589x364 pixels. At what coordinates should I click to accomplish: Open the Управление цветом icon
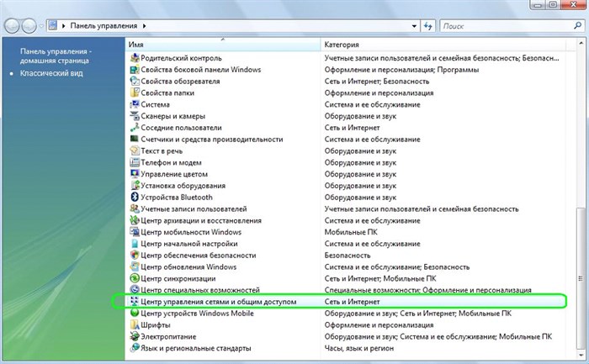pos(135,174)
